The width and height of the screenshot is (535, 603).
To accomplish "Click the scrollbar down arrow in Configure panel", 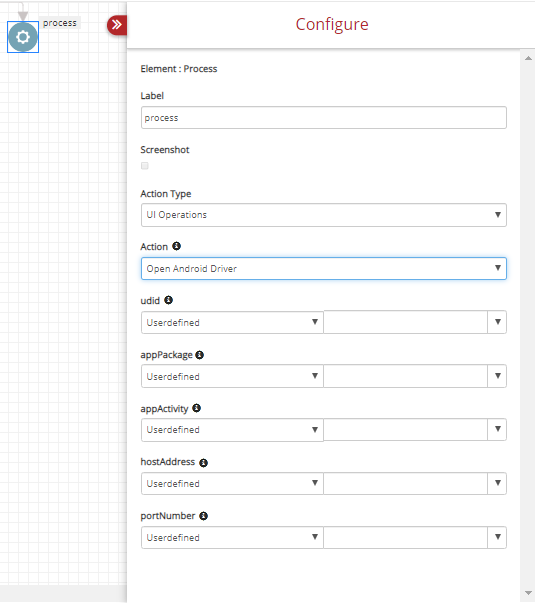I will click(x=528, y=593).
